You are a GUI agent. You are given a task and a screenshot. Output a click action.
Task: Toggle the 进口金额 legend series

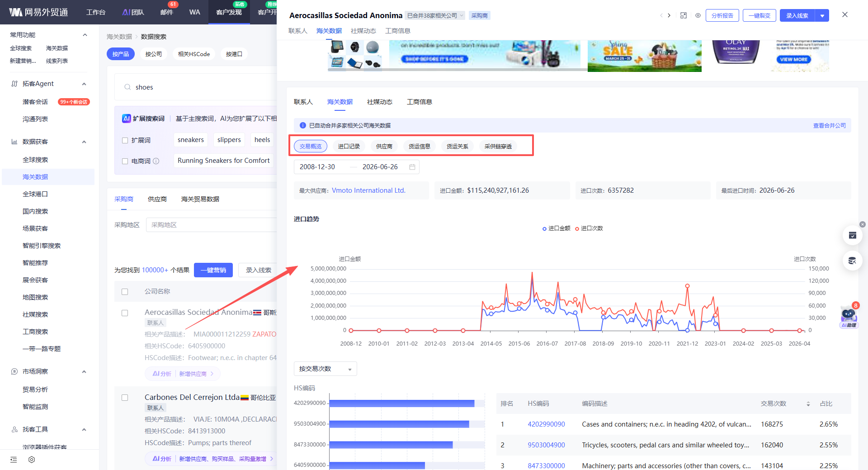click(x=557, y=228)
